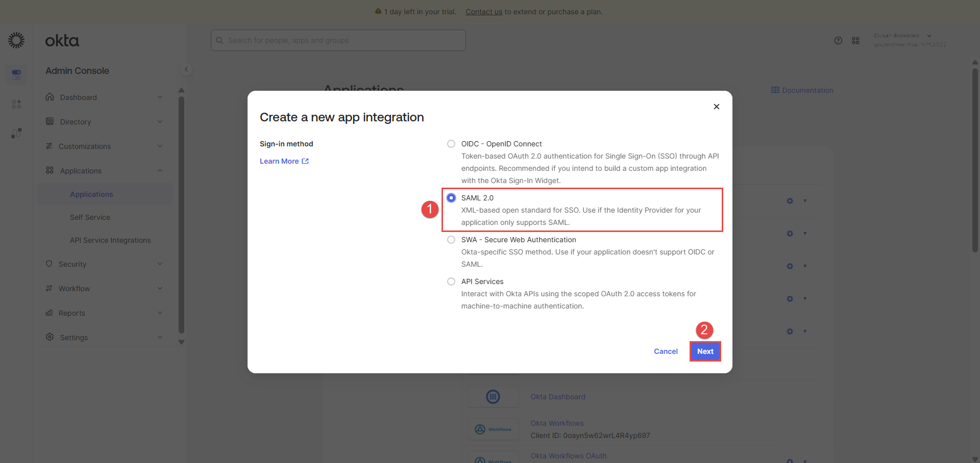Select the SWA - Secure Web Authentication option
This screenshot has height=463, width=980.
[x=451, y=240]
